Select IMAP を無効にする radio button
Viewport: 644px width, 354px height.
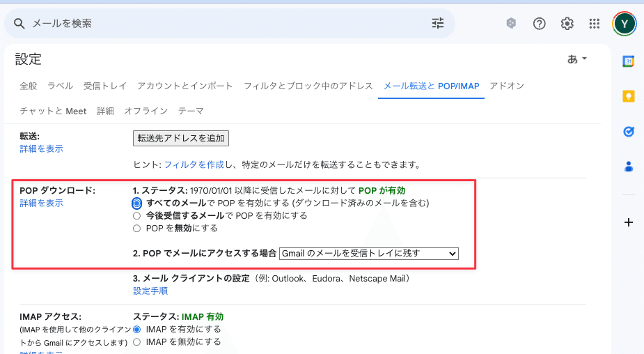(137, 342)
